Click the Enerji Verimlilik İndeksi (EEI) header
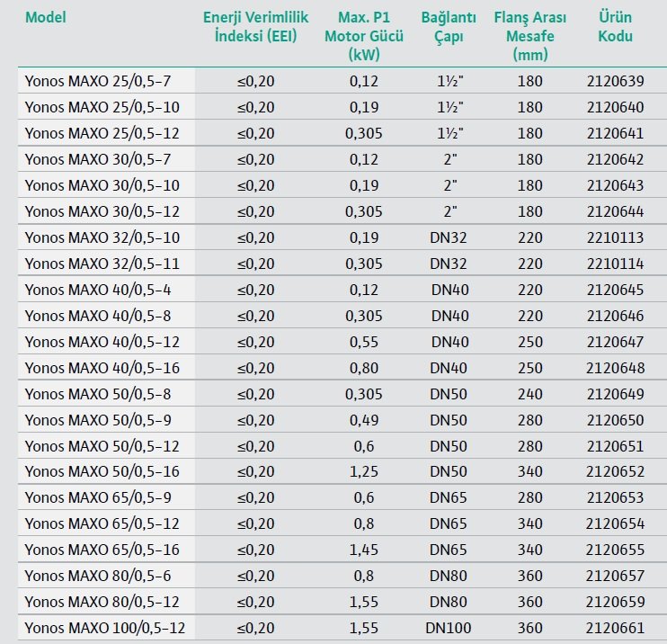The width and height of the screenshot is (667, 644). tap(256, 27)
